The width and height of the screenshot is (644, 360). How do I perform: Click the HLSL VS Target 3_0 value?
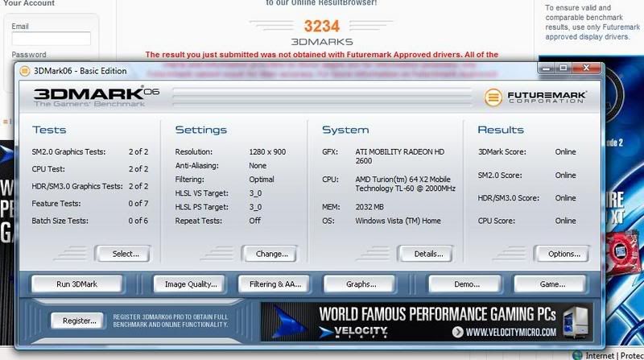coord(255,193)
